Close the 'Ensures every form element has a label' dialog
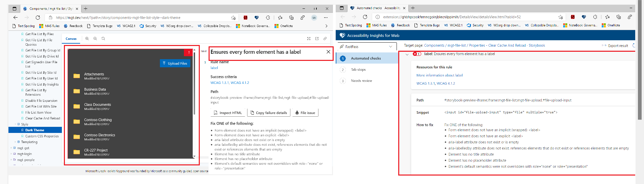 328,52
